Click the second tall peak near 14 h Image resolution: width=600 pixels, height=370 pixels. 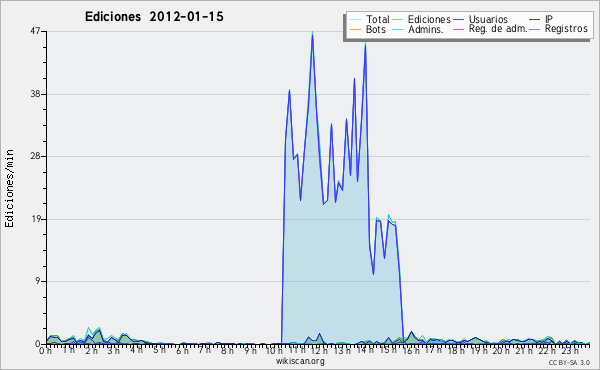(x=365, y=46)
